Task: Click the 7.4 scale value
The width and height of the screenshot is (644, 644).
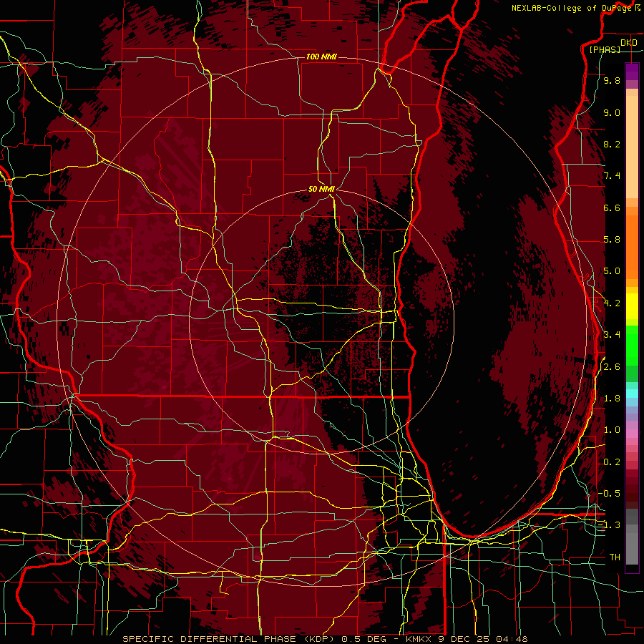Action: 612,176
